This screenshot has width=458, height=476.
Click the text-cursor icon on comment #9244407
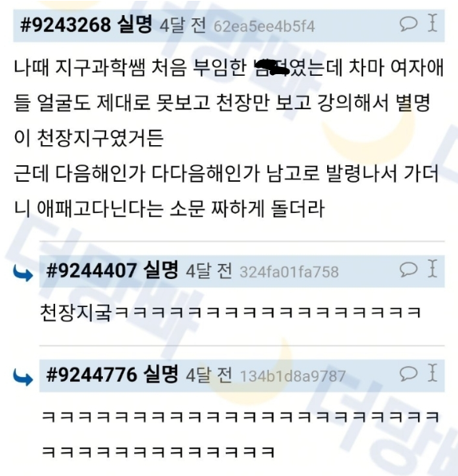(432, 269)
